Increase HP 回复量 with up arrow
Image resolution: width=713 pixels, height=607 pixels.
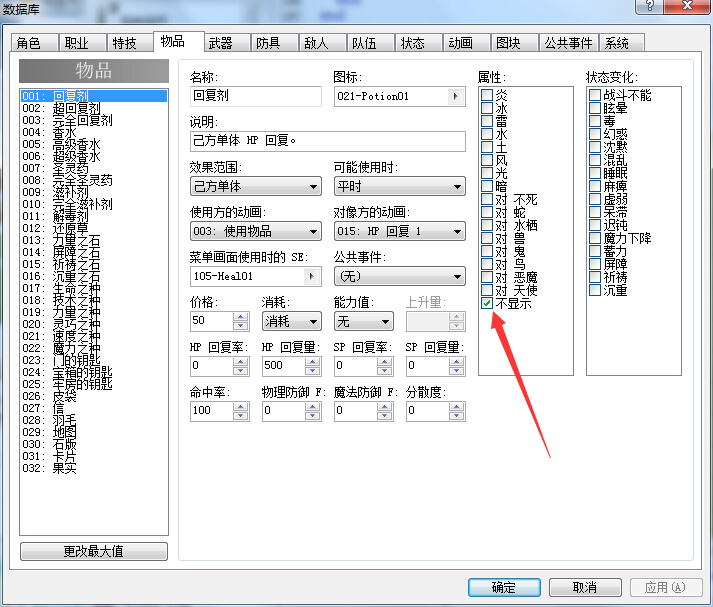point(312,362)
